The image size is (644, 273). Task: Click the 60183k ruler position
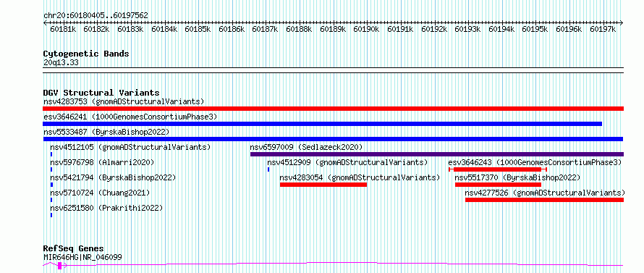tap(130, 29)
